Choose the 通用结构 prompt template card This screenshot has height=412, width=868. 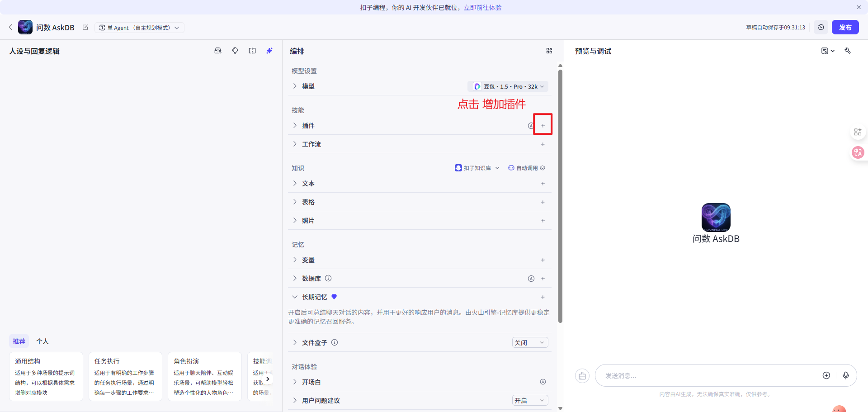tap(46, 376)
